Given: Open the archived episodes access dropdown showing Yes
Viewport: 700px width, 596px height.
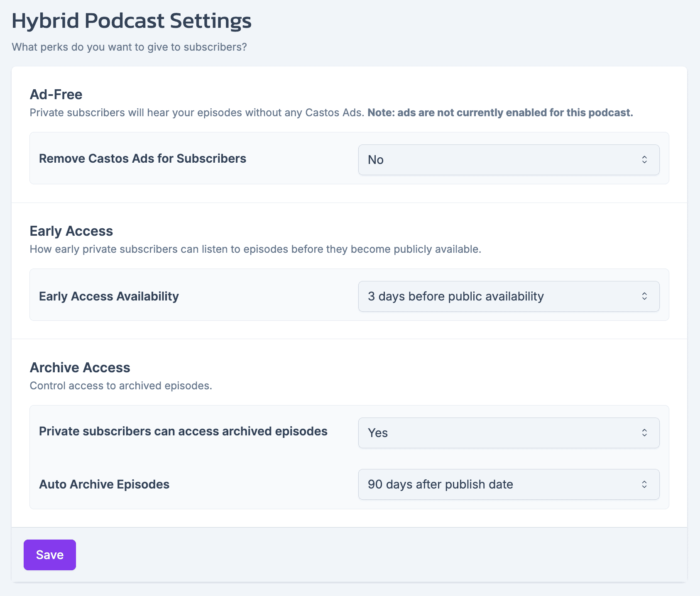Looking at the screenshot, I should (509, 433).
